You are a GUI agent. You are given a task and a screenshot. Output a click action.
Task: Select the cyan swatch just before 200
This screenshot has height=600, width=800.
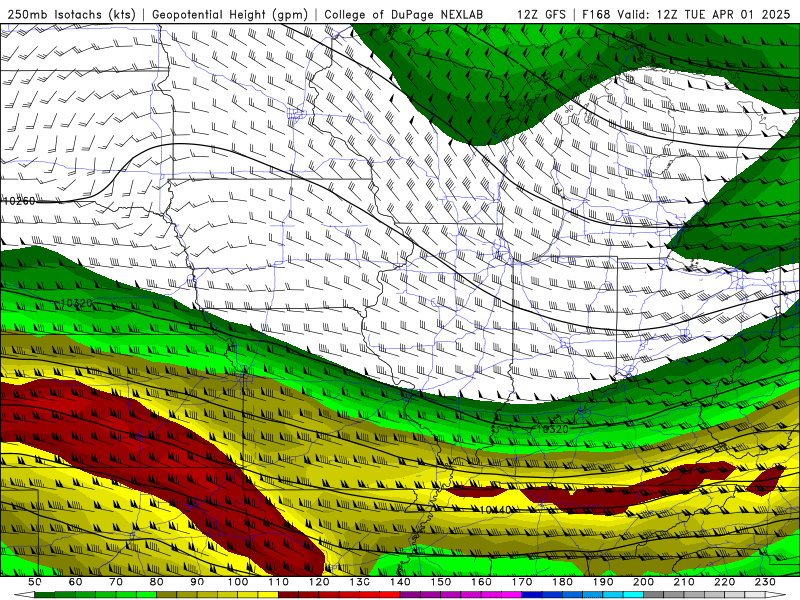[634, 595]
